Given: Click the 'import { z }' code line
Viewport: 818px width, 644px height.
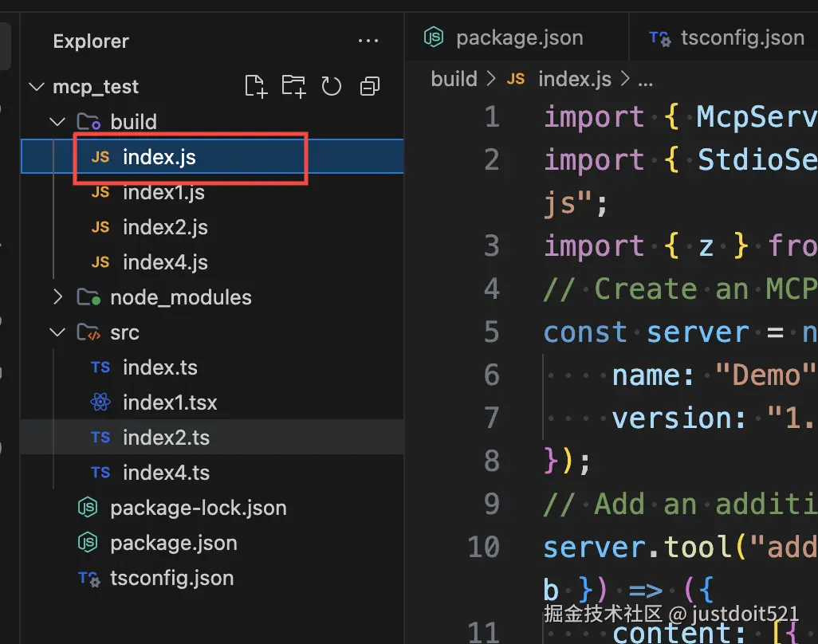Looking at the screenshot, I should (x=680, y=245).
